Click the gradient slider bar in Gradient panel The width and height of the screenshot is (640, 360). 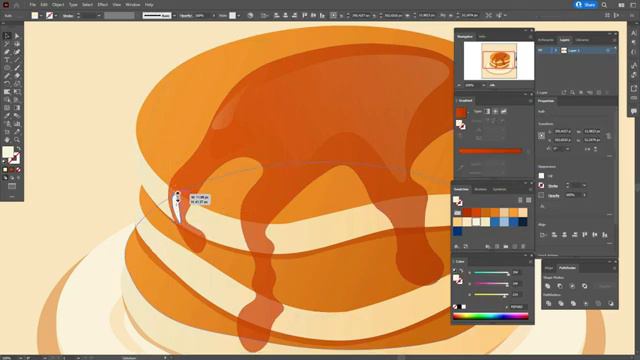pyautogui.click(x=490, y=151)
